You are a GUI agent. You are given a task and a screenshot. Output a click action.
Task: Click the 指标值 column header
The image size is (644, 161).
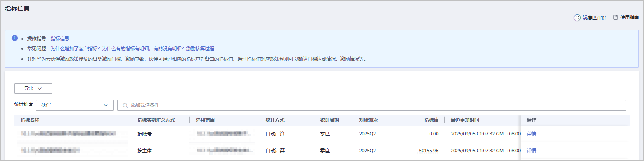click(431, 120)
